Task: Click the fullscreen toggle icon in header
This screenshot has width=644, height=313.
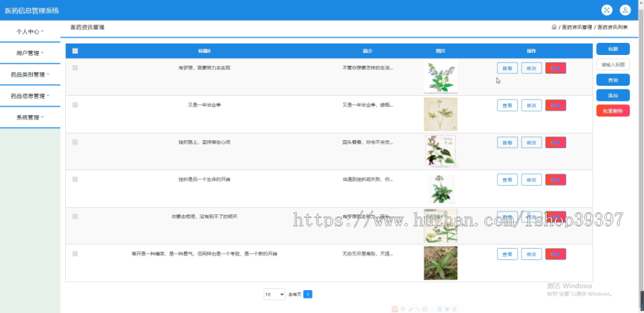Action: point(607,10)
